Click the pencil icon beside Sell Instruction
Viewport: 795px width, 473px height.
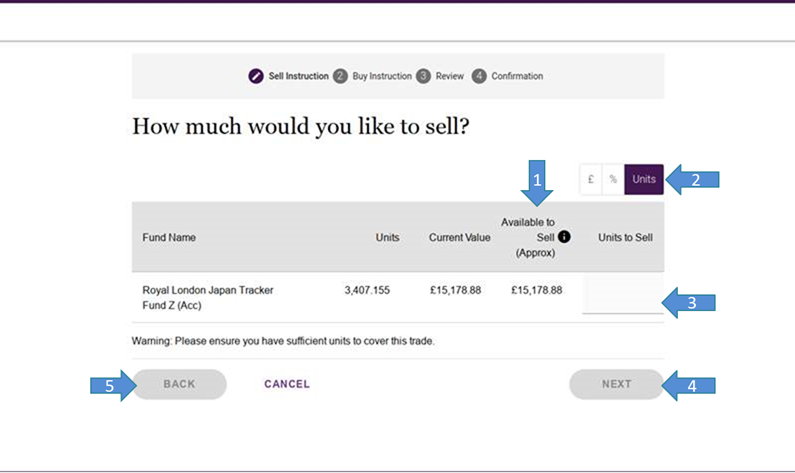pos(256,76)
